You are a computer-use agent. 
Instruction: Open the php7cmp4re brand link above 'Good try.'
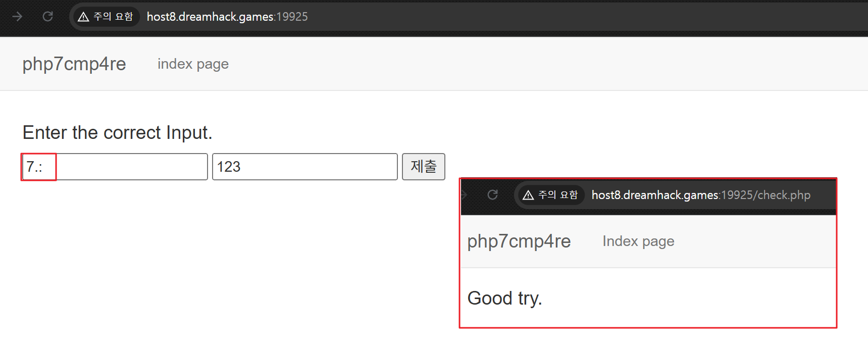click(x=519, y=241)
